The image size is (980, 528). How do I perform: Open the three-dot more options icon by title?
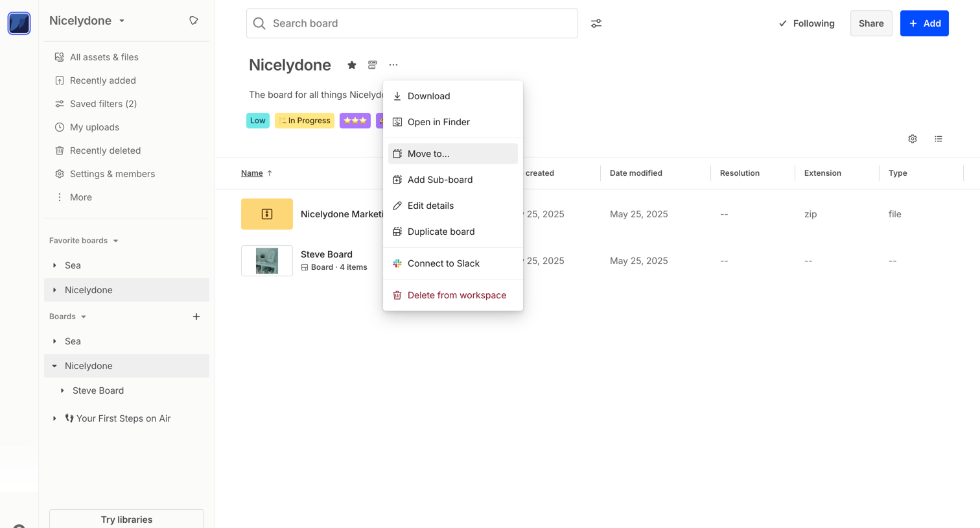(x=393, y=65)
